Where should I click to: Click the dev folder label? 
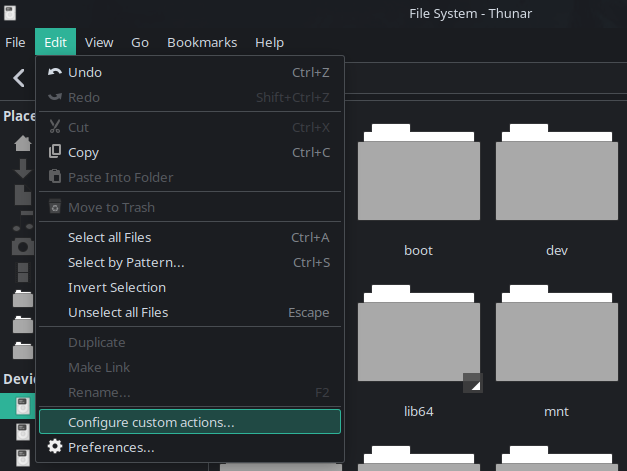click(x=557, y=251)
